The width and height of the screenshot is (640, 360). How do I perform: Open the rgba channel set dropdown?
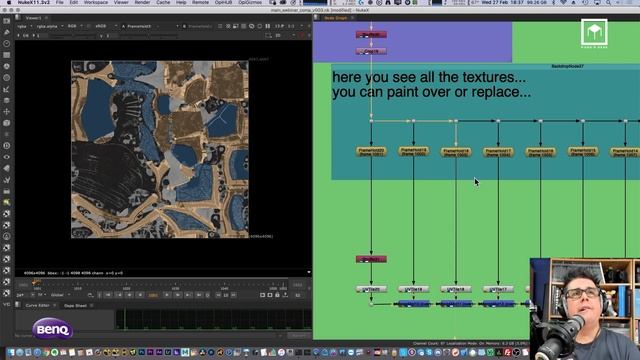click(25, 26)
